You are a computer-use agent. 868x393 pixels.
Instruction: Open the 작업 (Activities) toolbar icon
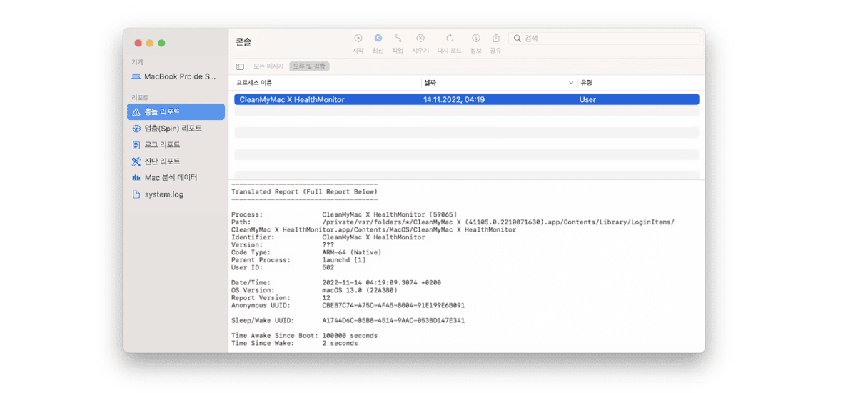[398, 39]
